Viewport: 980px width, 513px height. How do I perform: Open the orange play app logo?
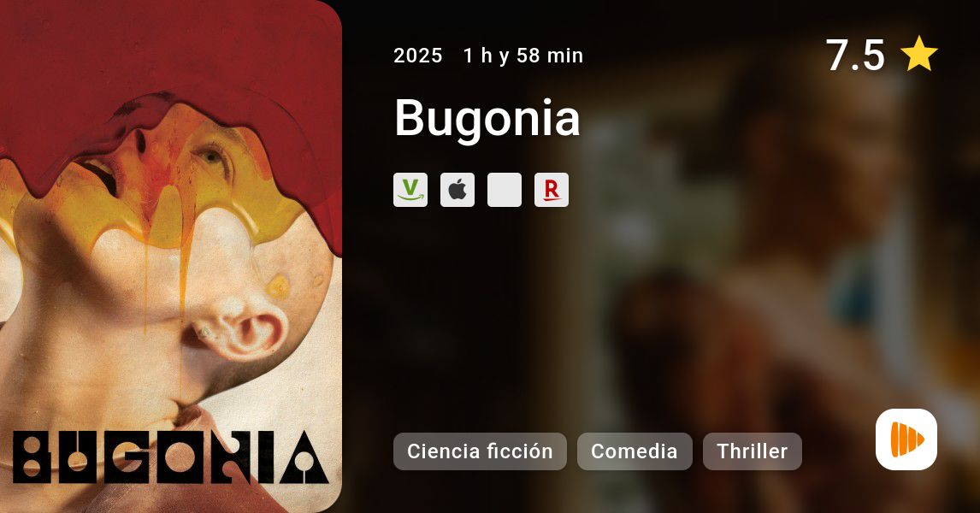[906, 439]
